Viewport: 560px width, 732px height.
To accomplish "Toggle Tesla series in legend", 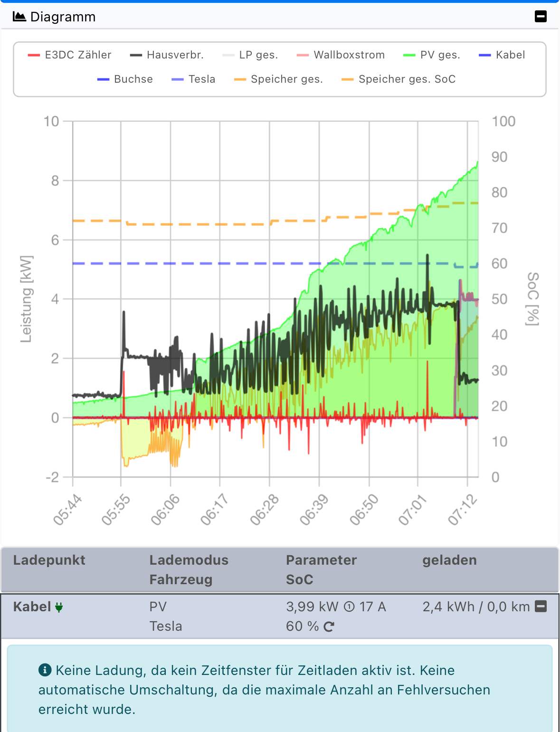I will (x=193, y=79).
